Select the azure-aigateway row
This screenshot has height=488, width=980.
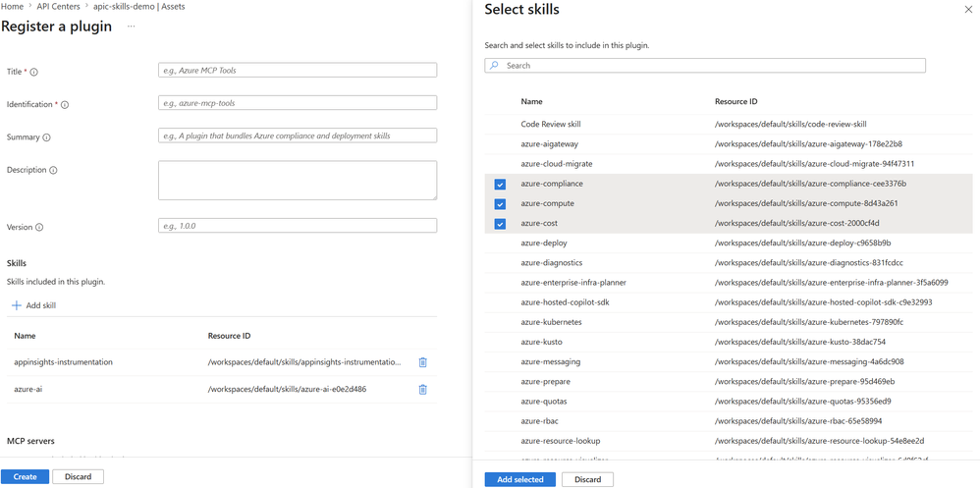point(729,144)
